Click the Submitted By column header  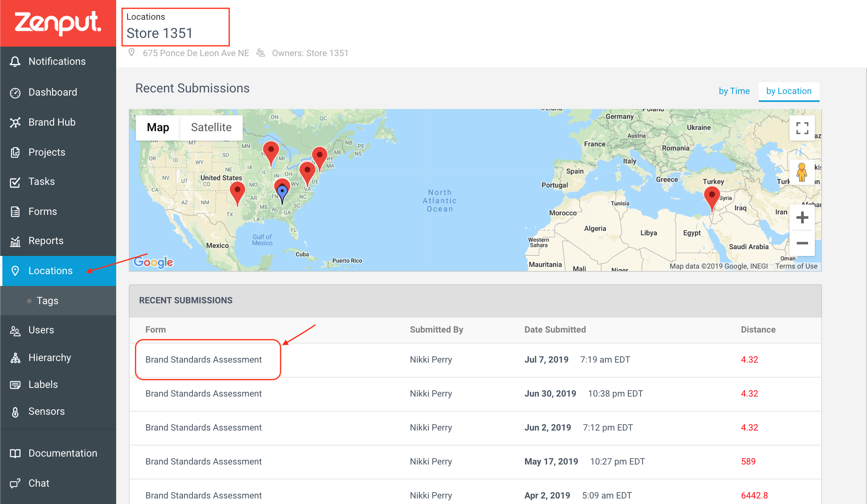point(436,330)
